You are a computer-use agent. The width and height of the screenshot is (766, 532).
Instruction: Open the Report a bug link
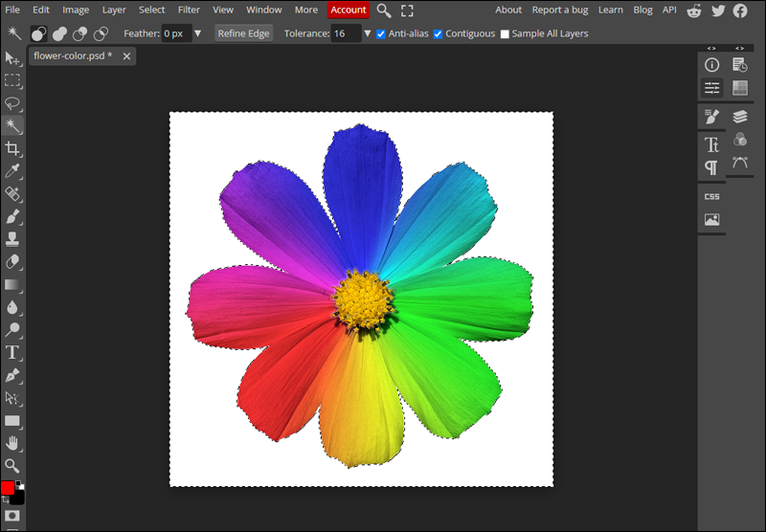coord(560,10)
